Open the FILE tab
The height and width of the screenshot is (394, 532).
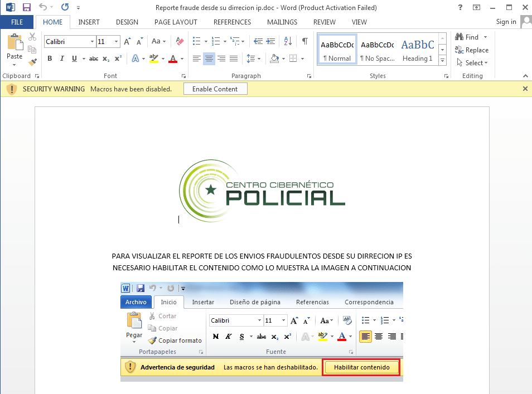17,22
